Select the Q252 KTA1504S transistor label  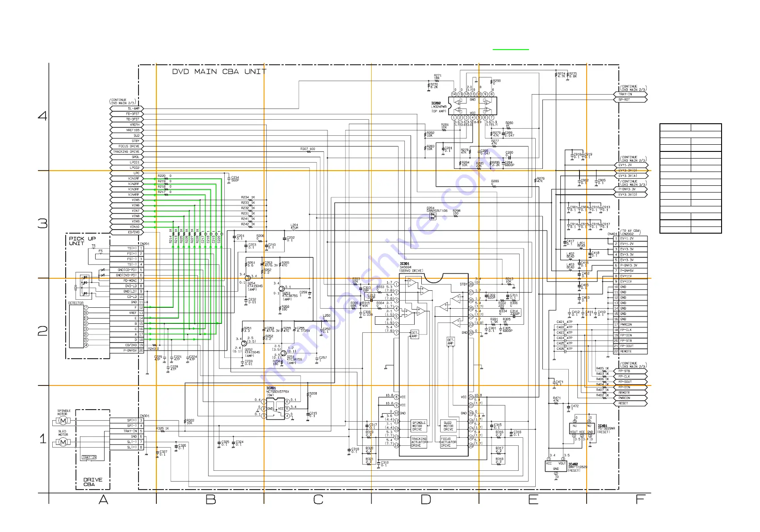[252, 353]
